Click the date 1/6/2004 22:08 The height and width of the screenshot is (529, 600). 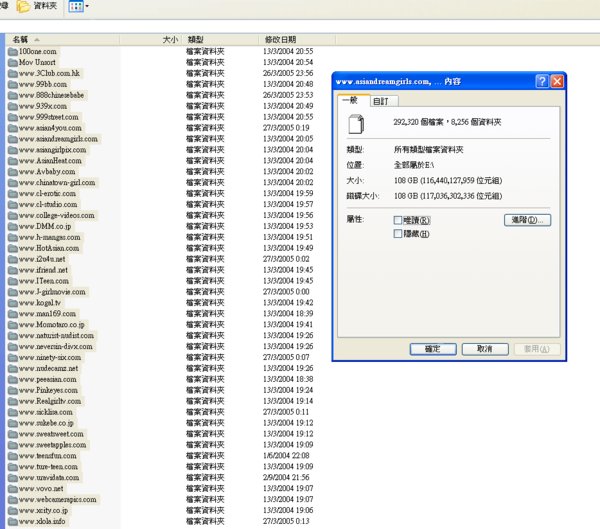(x=286, y=456)
